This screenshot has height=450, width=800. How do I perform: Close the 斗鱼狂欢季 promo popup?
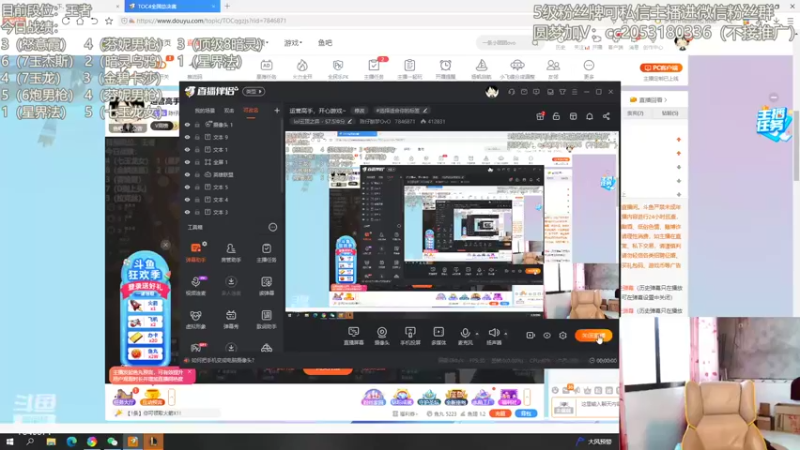(165, 245)
